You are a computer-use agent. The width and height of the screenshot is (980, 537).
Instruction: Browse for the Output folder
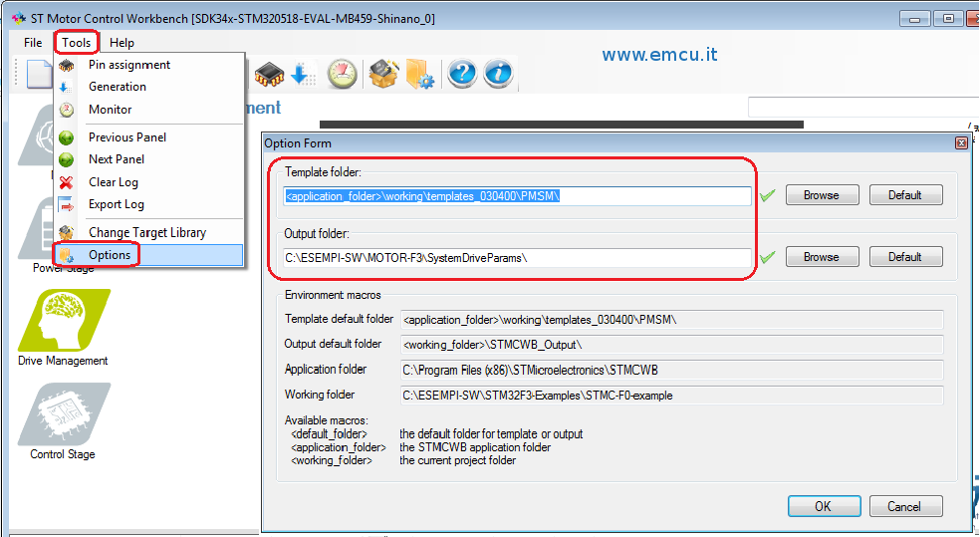point(822,256)
